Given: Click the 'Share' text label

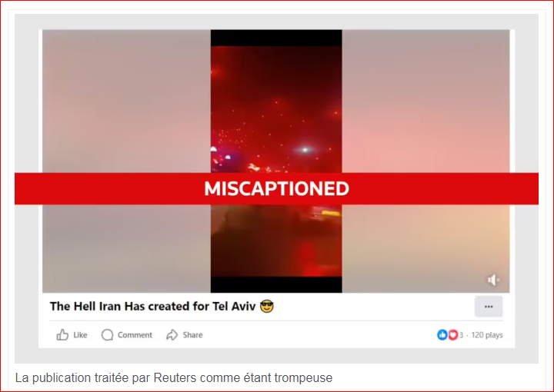Looking at the screenshot, I should [192, 335].
